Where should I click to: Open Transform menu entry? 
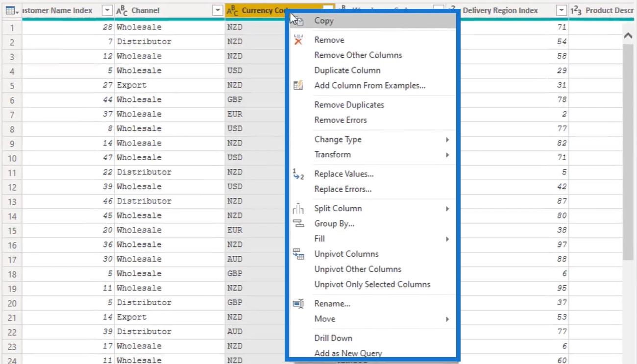372,155
